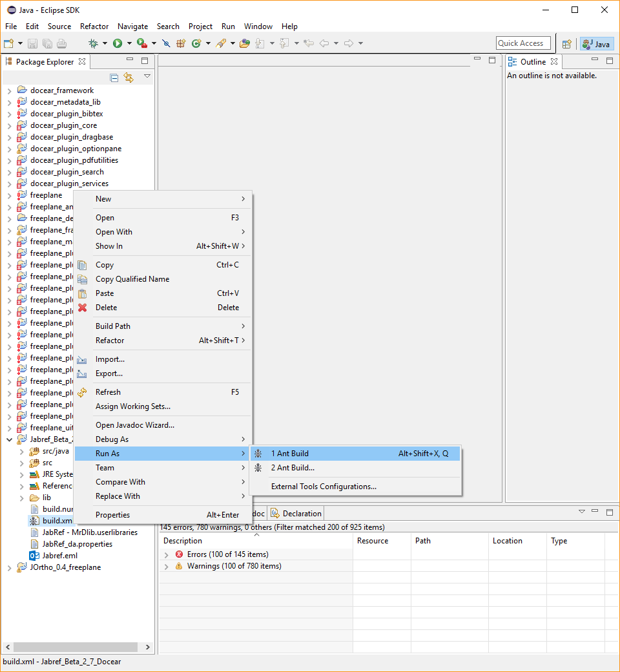The image size is (620, 672).
Task: Expand the Warnings (100 of 780 items) group
Action: tap(166, 567)
